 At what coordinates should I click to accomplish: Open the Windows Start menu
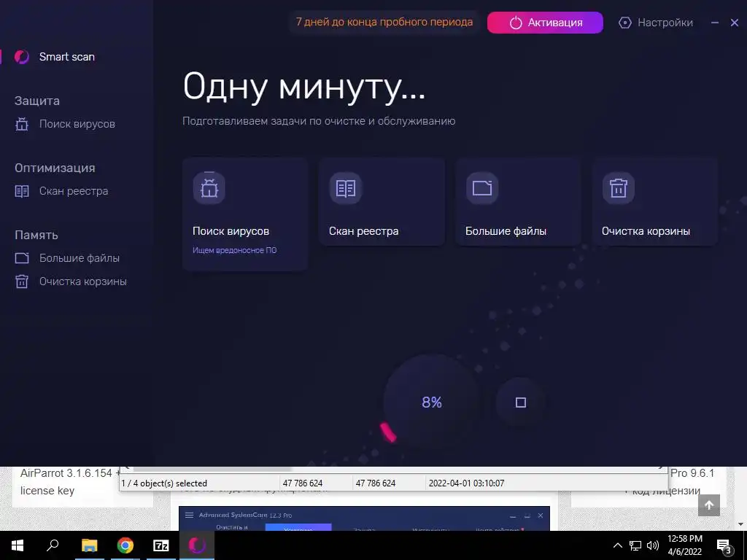click(x=18, y=545)
